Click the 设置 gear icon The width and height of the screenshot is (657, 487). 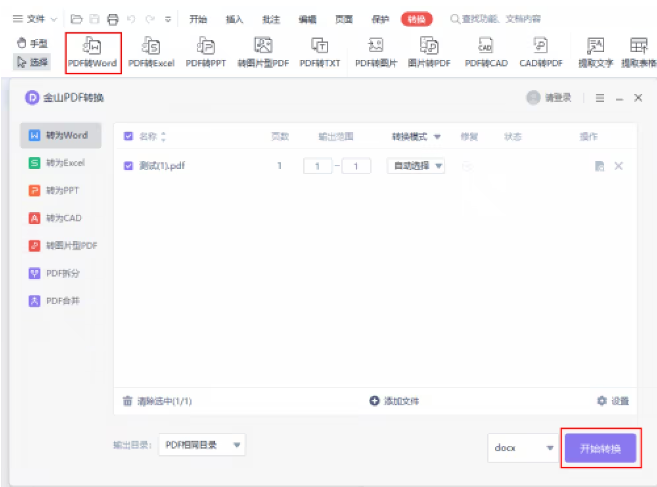602,401
